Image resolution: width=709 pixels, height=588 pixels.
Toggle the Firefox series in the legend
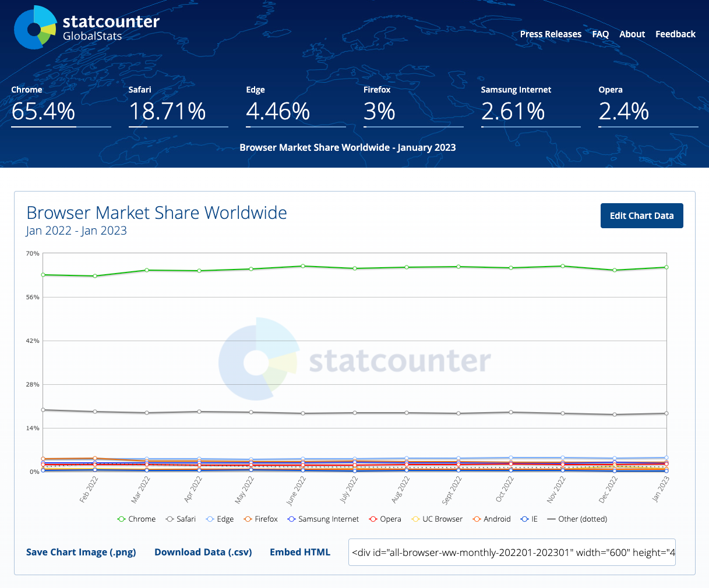click(x=260, y=519)
